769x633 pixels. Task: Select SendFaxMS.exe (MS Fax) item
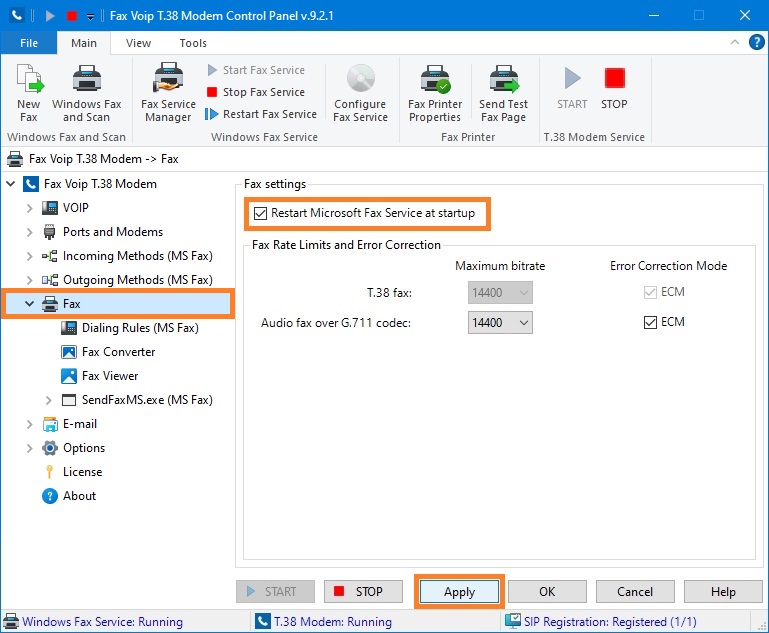click(147, 400)
